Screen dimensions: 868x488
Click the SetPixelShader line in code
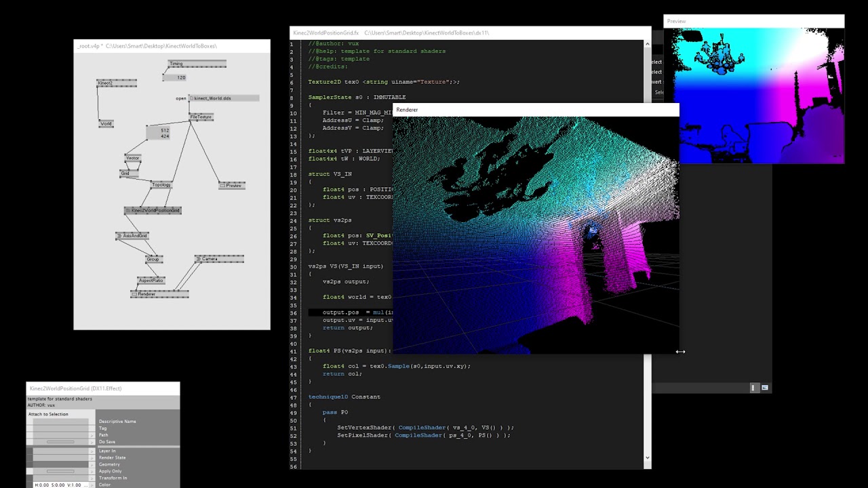[x=424, y=436]
